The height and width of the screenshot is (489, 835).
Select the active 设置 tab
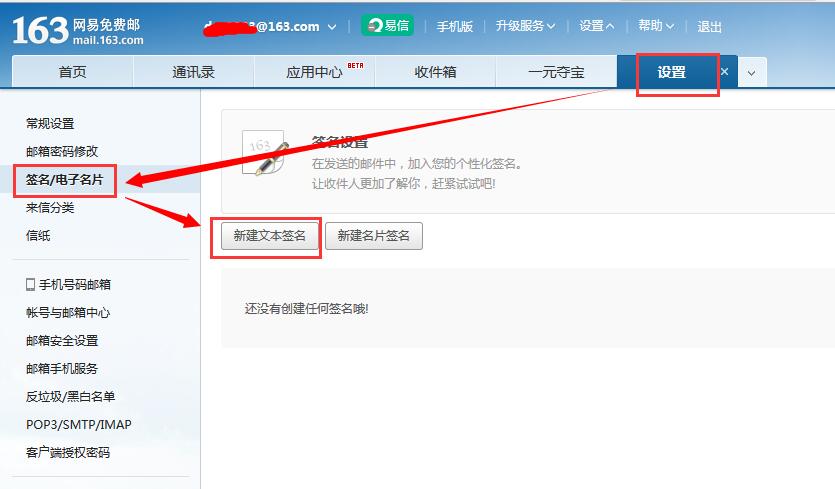[x=671, y=72]
